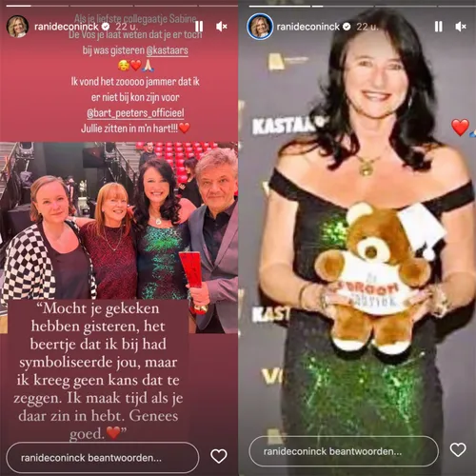The height and width of the screenshot is (476, 476).
Task: Pause the right story
Action: (x=439, y=27)
